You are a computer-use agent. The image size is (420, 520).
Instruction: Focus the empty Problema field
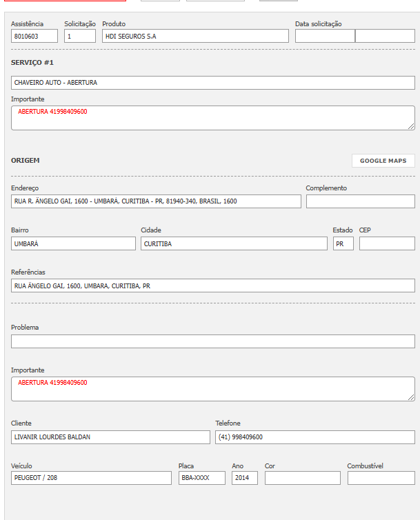(x=212, y=341)
